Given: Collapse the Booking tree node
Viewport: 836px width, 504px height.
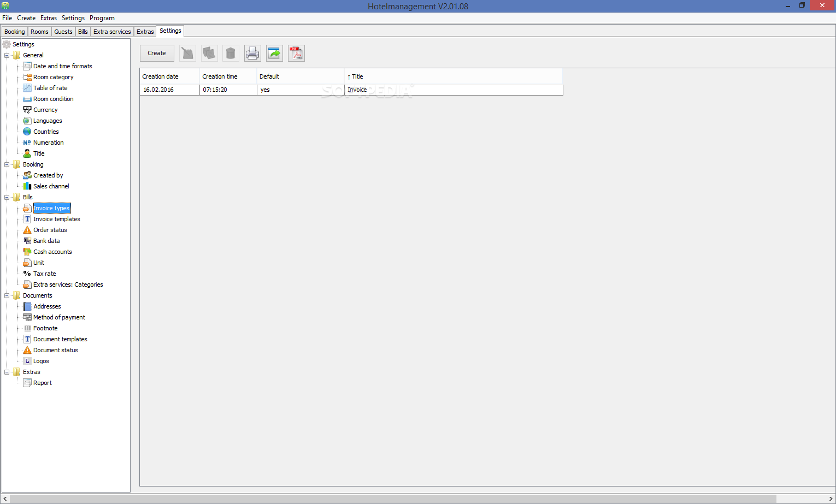Looking at the screenshot, I should coord(7,164).
